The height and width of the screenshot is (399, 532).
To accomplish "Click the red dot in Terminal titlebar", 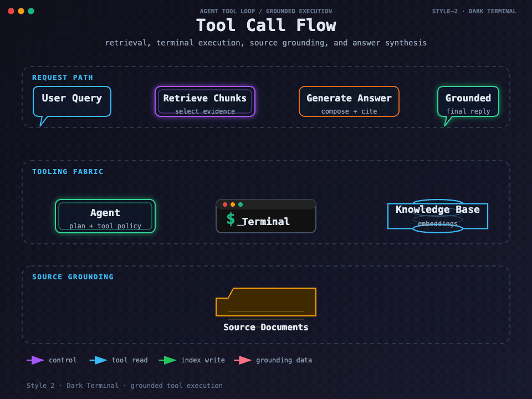I will coord(225,204).
